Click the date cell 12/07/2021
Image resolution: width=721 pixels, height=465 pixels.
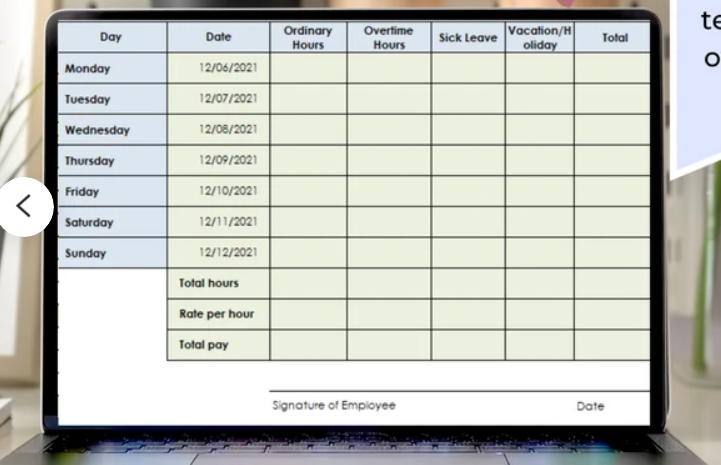[218, 99]
